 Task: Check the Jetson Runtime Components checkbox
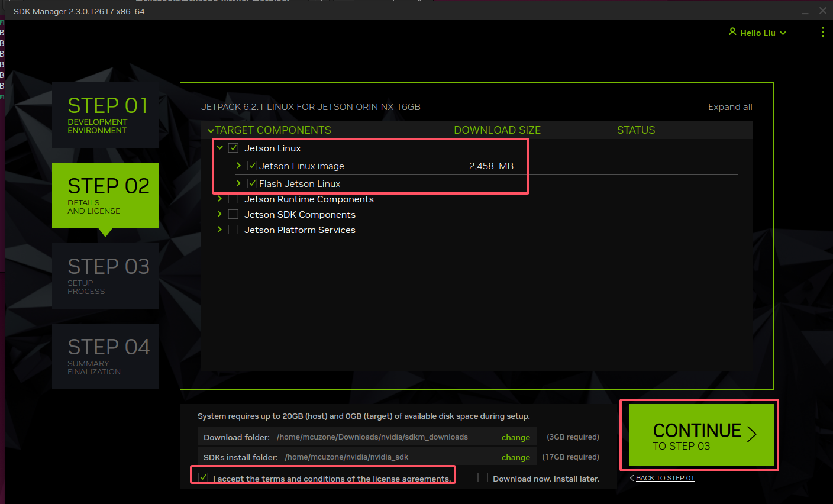click(233, 199)
